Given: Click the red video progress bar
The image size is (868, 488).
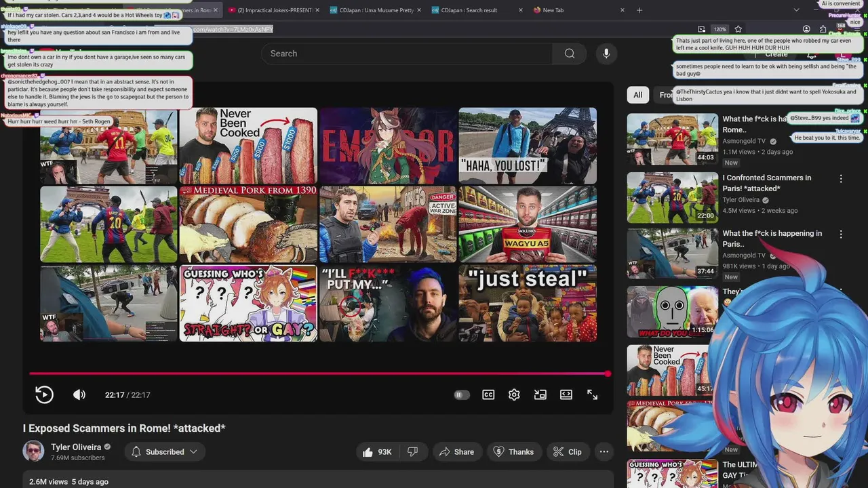Looking at the screenshot, I should pyautogui.click(x=319, y=373).
